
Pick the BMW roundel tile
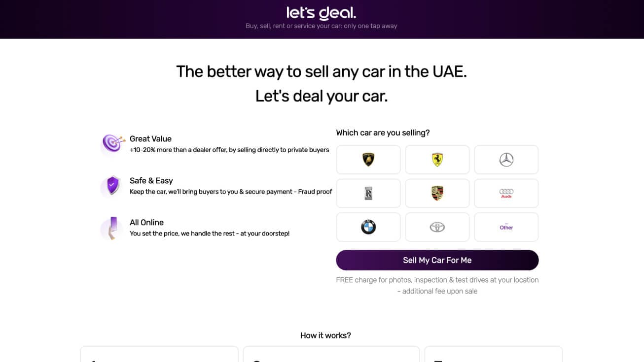tap(368, 227)
